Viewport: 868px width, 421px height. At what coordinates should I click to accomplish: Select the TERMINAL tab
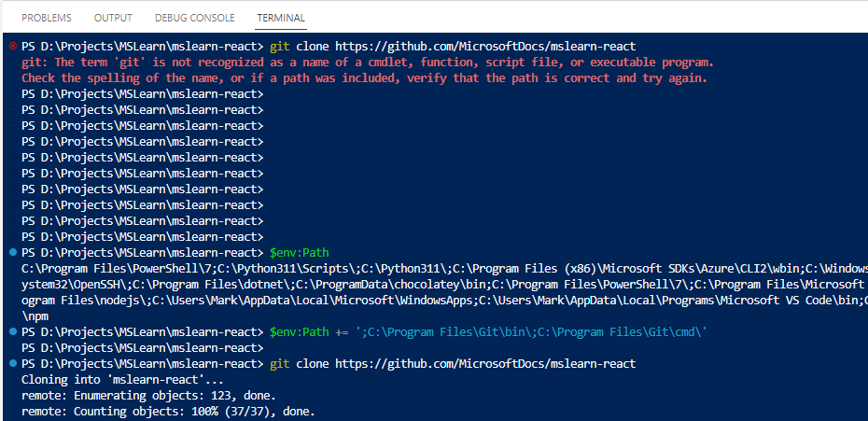click(280, 18)
